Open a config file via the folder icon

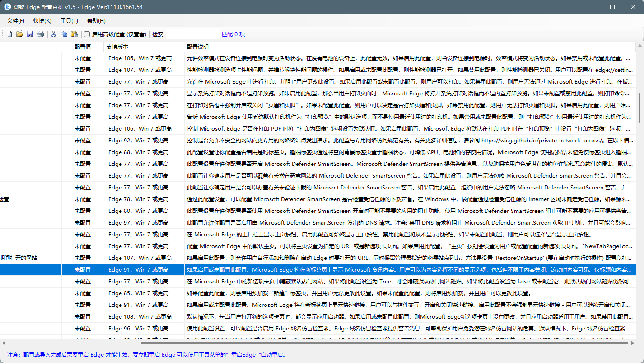point(20,34)
